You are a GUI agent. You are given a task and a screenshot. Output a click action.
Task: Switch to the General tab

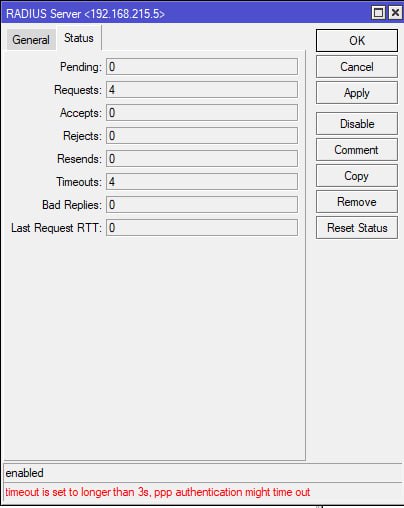[x=31, y=40]
